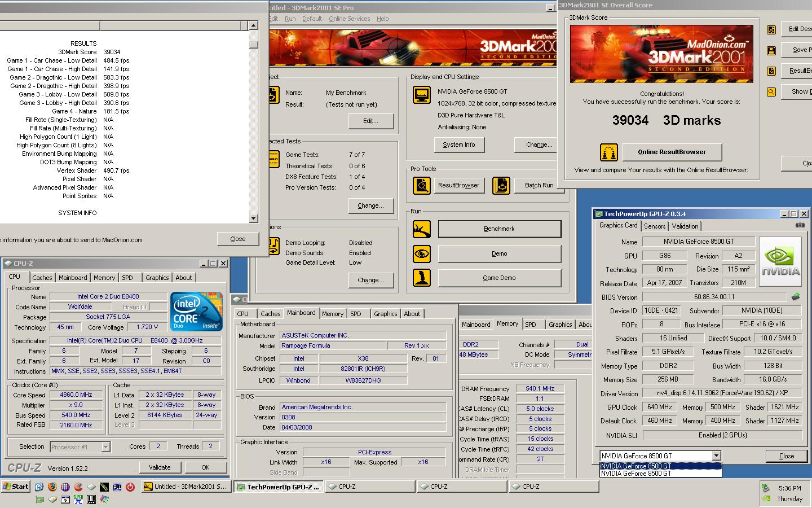Switch to the Untitled 3DMark2001 taskbar item
The width and height of the screenshot is (812, 508).
click(x=186, y=487)
